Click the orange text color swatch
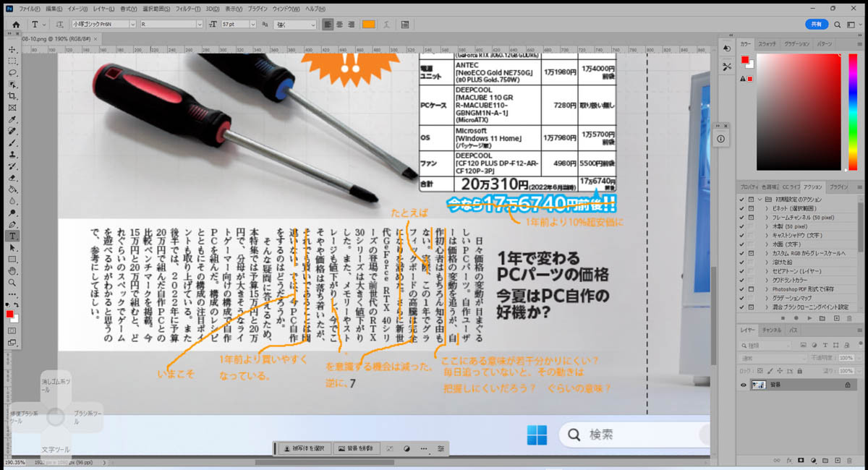The image size is (868, 470). click(368, 24)
